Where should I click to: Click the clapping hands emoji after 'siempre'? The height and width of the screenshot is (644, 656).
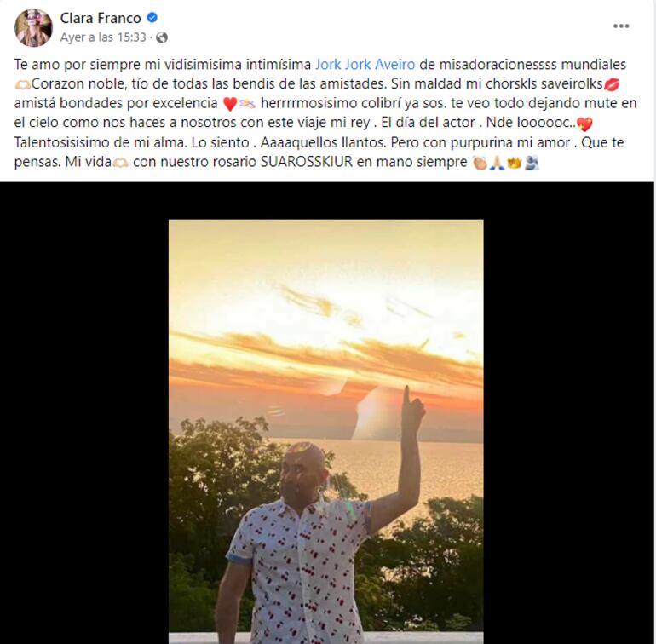coord(480,163)
